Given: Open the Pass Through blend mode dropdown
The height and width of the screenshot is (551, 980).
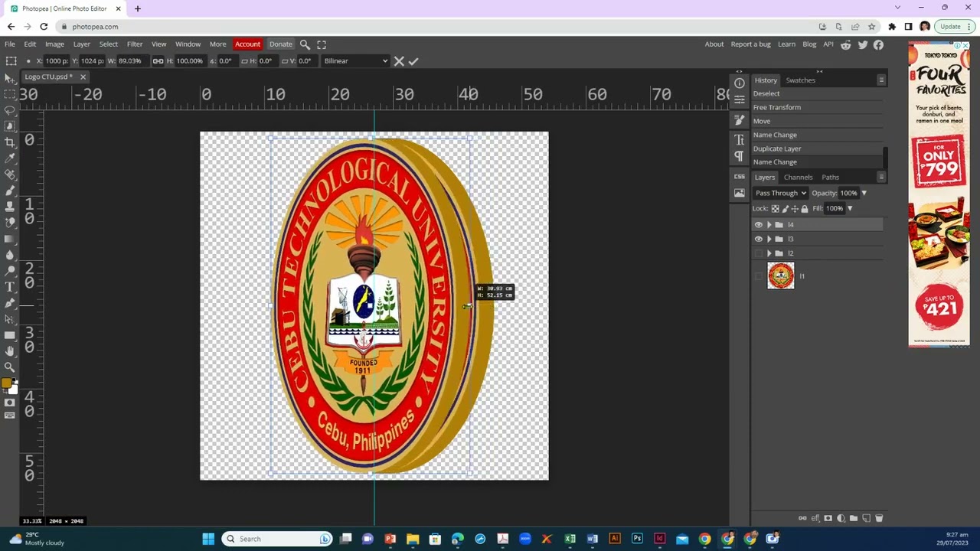Looking at the screenshot, I should click(x=780, y=194).
